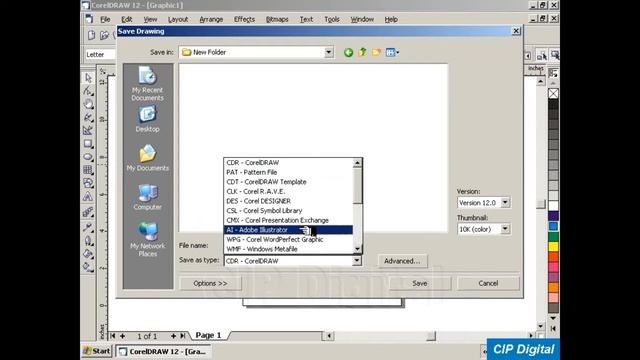
Task: Choose WMF - Windows Metafile type
Action: pyautogui.click(x=288, y=249)
